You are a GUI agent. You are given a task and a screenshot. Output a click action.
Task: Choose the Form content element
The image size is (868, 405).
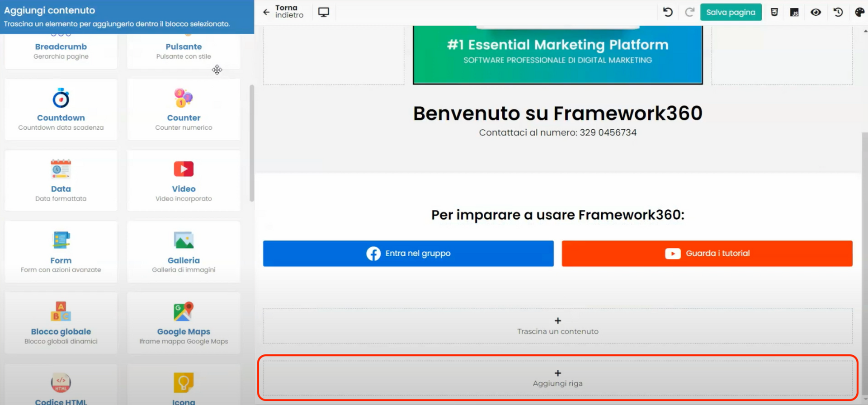coord(61,252)
